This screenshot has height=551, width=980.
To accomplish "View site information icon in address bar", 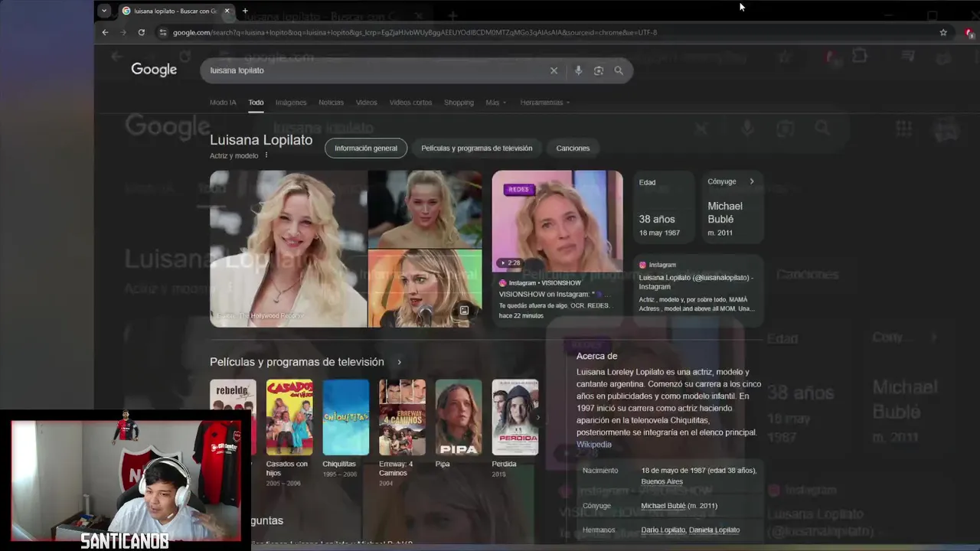I will click(162, 32).
